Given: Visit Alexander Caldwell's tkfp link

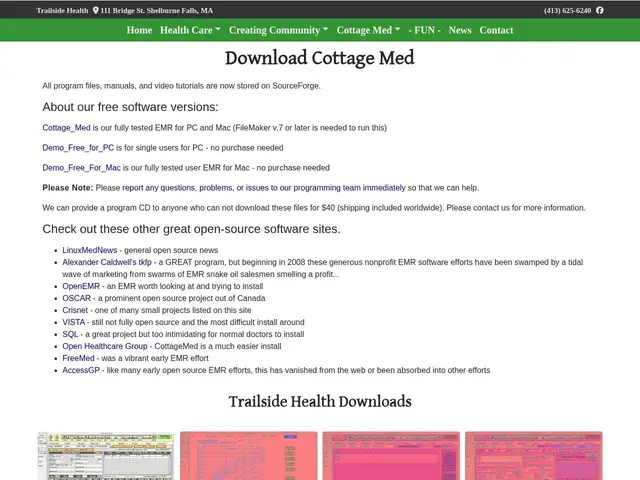Looking at the screenshot, I should pyautogui.click(x=107, y=262).
